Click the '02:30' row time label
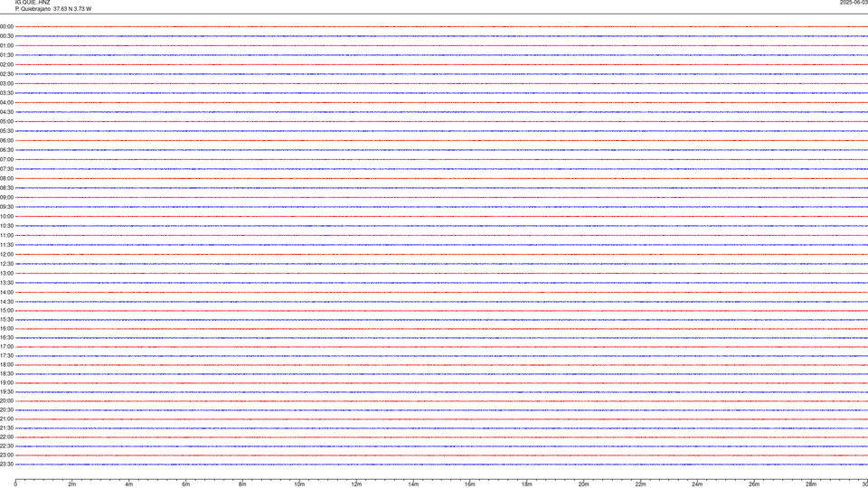This screenshot has height=488, width=868. pyautogui.click(x=6, y=73)
